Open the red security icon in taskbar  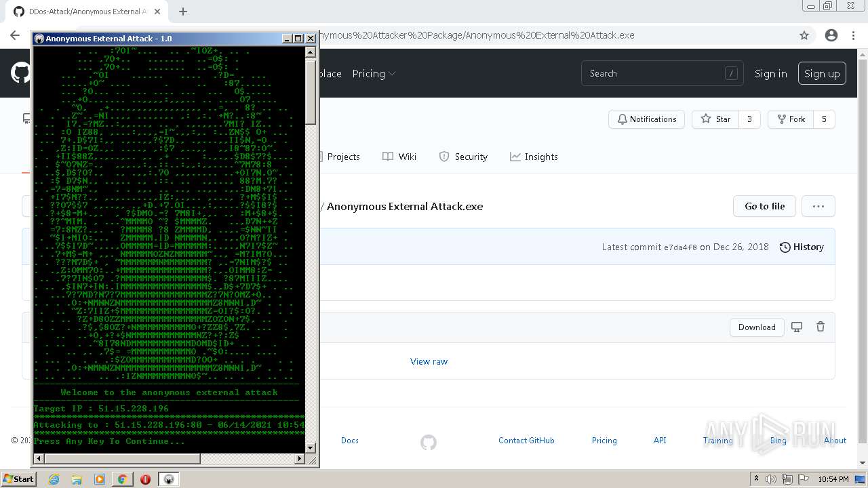click(145, 479)
